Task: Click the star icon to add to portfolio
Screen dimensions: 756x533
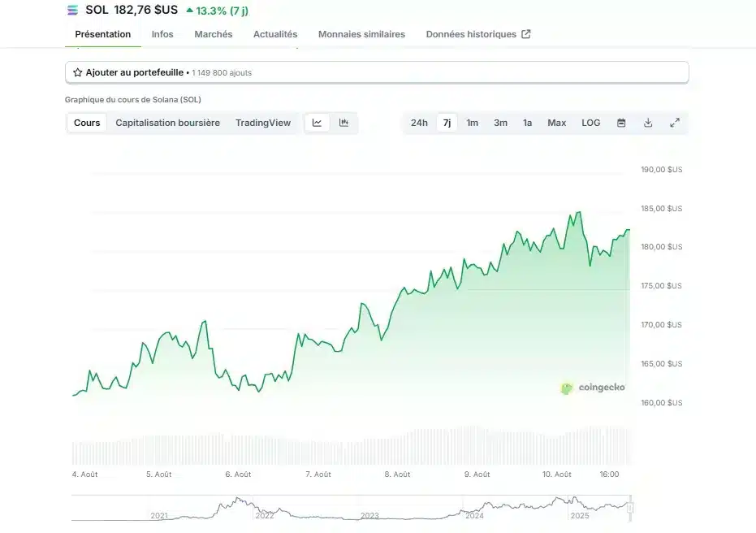Action: coord(78,73)
